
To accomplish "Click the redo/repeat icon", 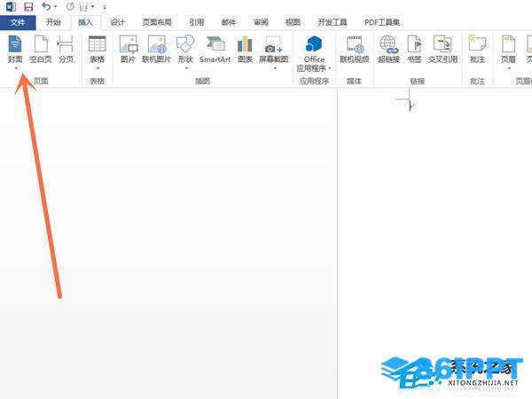I will (x=70, y=6).
